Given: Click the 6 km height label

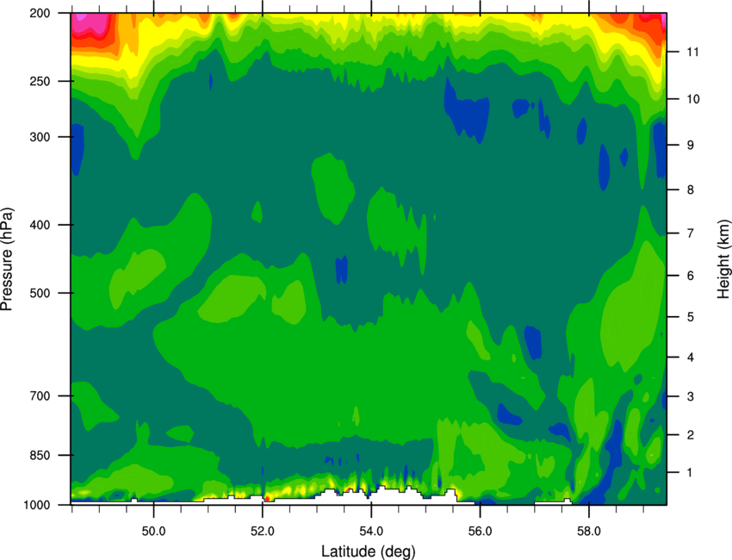Looking at the screenshot, I should click(x=691, y=276).
